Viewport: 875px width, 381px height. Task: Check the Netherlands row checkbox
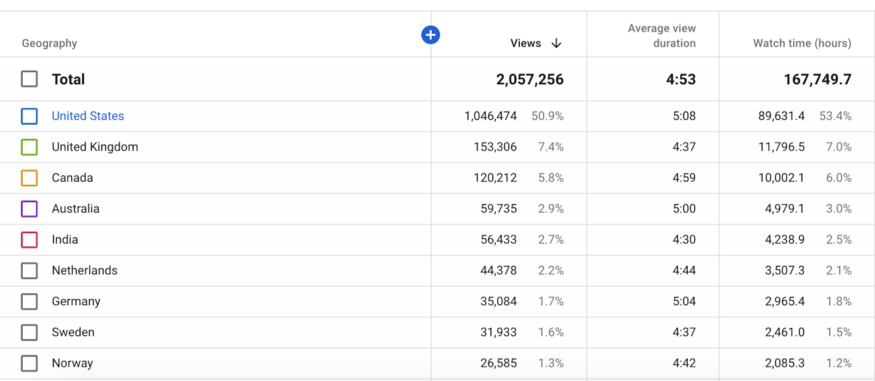pyautogui.click(x=30, y=271)
